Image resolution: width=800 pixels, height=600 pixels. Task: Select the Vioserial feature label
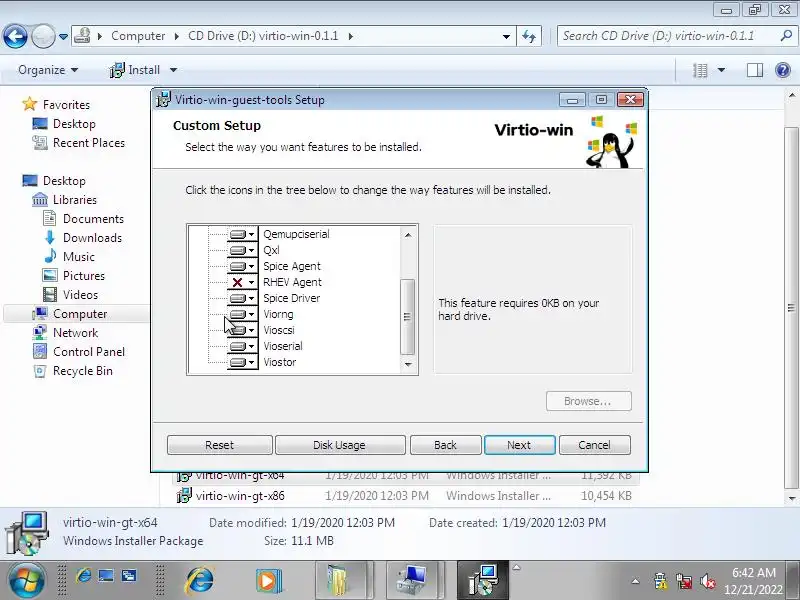pyautogui.click(x=283, y=346)
